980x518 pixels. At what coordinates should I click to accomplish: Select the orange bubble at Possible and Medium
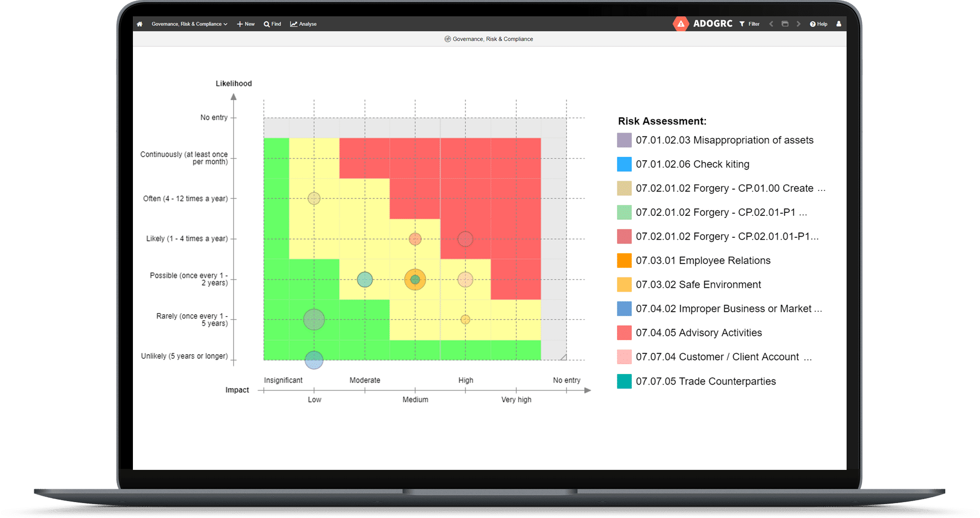tap(415, 279)
